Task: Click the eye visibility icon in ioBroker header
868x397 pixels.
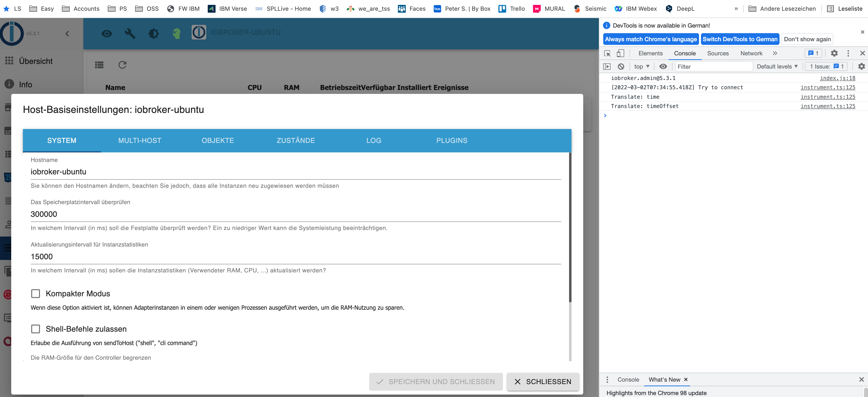Action: point(107,33)
